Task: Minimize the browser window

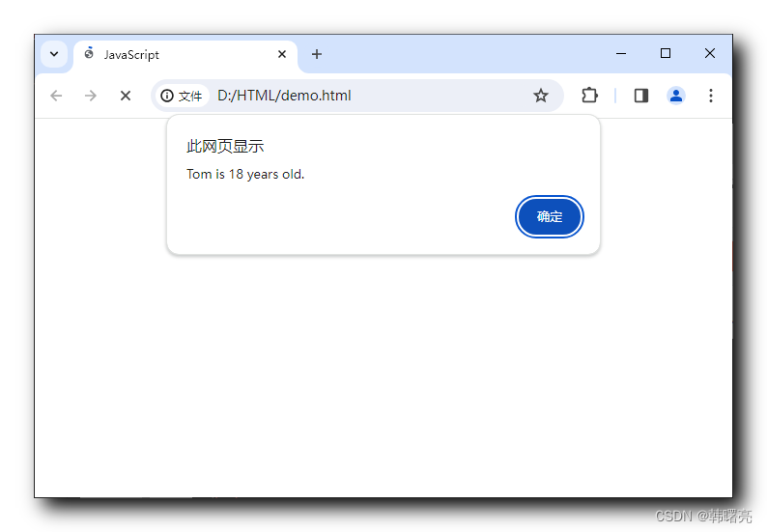Action: pos(621,53)
